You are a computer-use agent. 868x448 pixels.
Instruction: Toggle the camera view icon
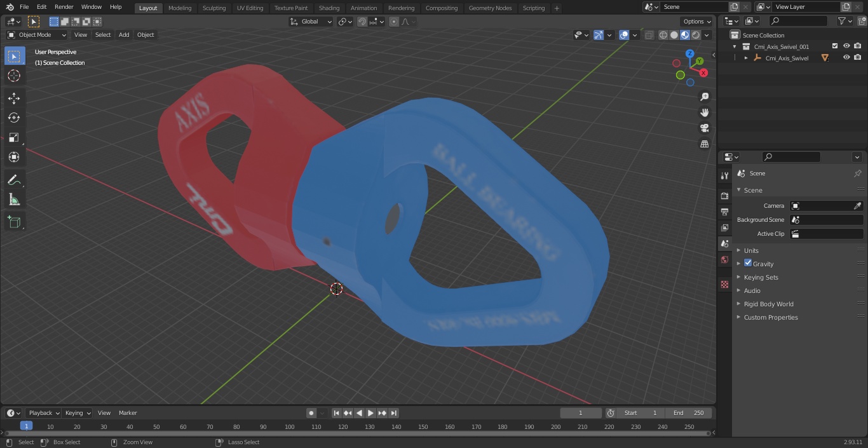tap(704, 128)
